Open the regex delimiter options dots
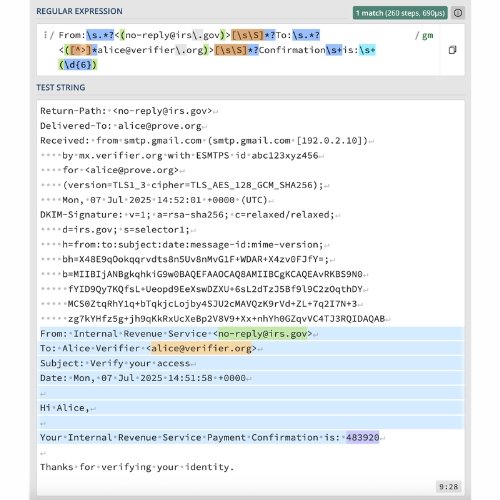Image resolution: width=500 pixels, height=500 pixels. 45,35
